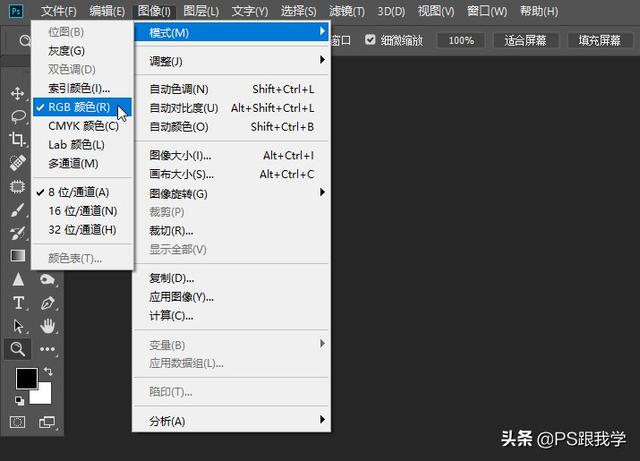Image resolution: width=640 pixels, height=461 pixels.
Task: Click the 适合屏幕 button
Action: pos(525,40)
